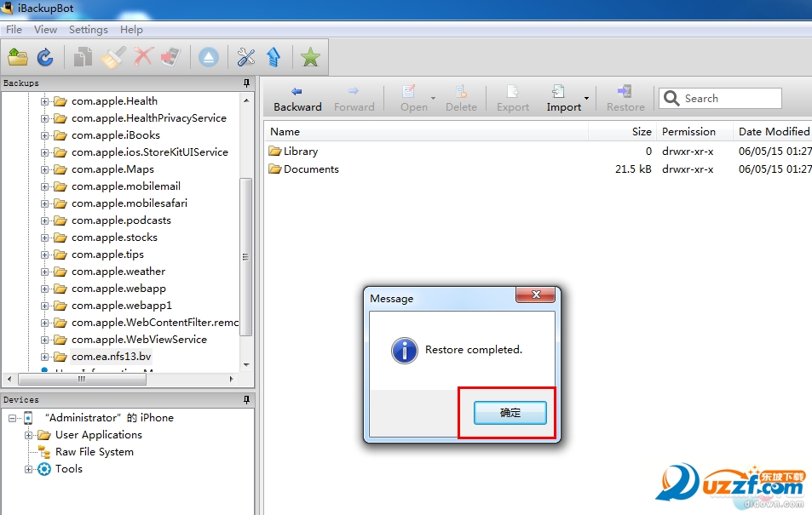812x515 pixels.
Task: Open the Help menu
Action: [x=131, y=30]
